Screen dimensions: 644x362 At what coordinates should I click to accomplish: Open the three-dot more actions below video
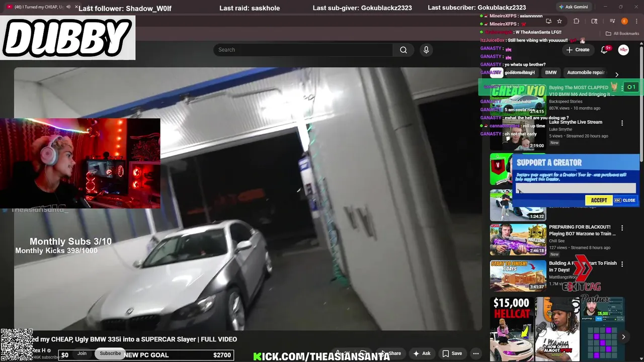click(475, 353)
